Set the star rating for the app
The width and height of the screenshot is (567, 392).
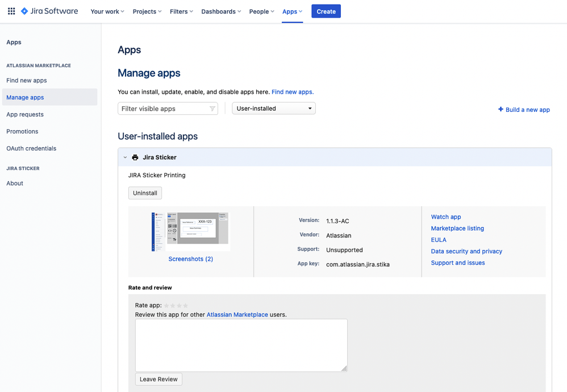pyautogui.click(x=176, y=306)
